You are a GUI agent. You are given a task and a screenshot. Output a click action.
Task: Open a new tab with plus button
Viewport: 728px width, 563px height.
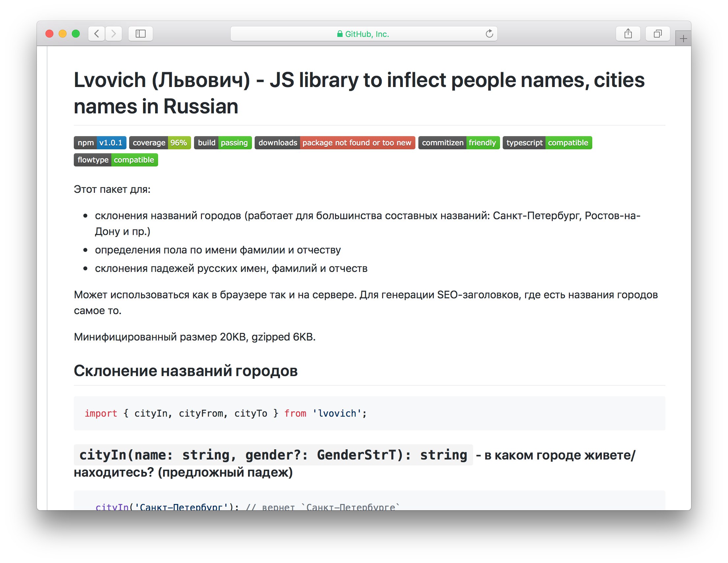tap(683, 39)
